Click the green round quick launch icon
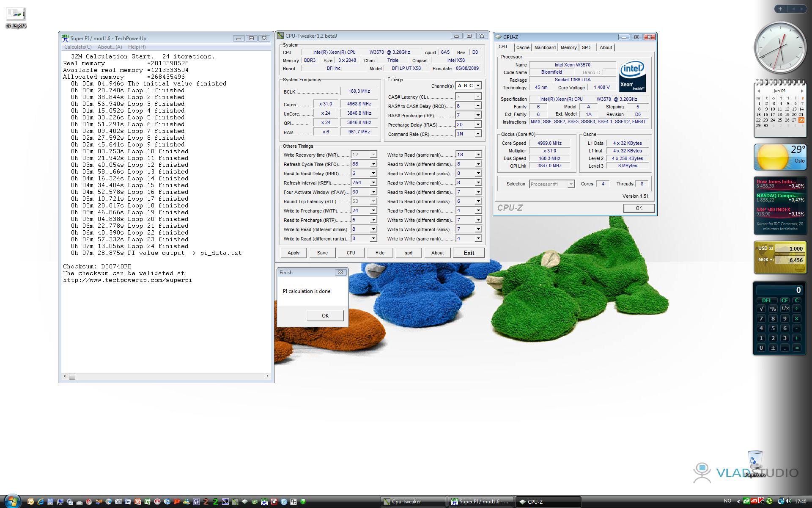Image resolution: width=812 pixels, height=508 pixels. coord(303,502)
